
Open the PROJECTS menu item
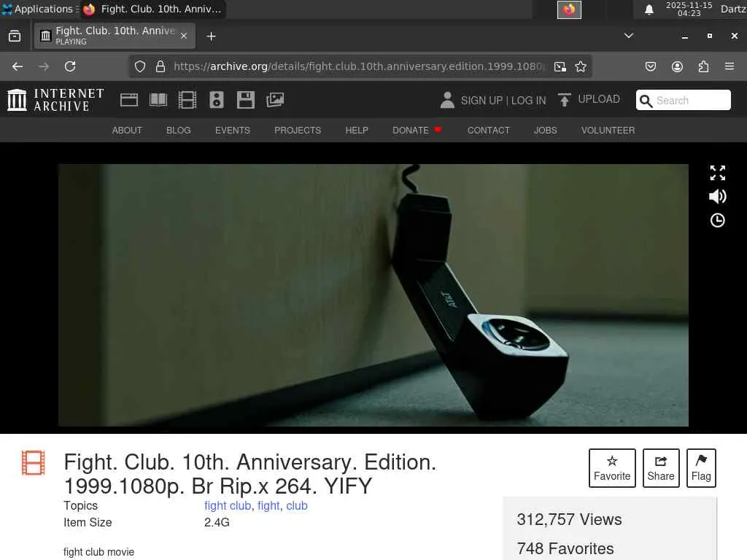tap(298, 130)
